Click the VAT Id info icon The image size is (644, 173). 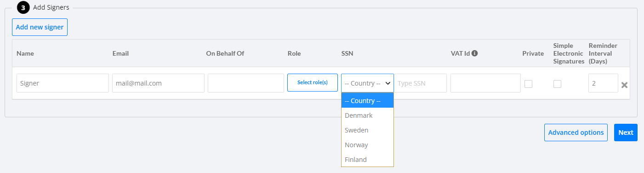[x=475, y=53]
